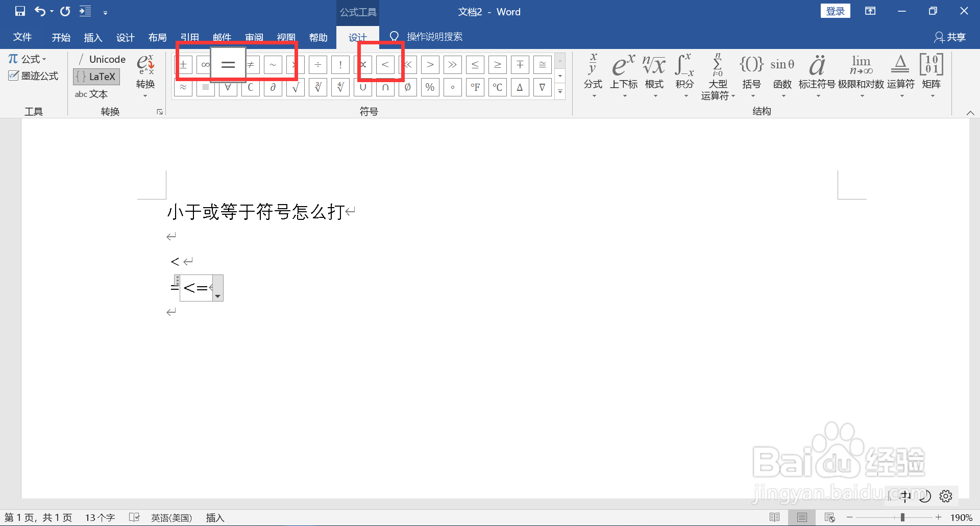Insert the almost-equal ≈ symbol
This screenshot has height=526, width=980.
(183, 87)
